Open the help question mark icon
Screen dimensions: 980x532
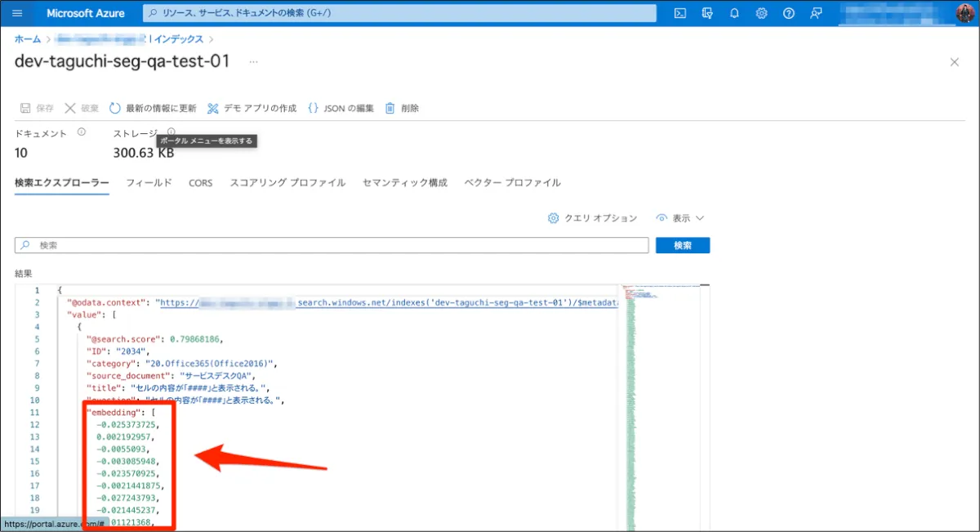click(788, 13)
